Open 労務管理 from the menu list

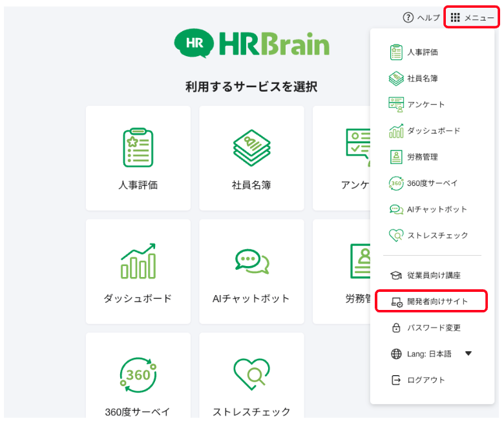[x=422, y=157]
